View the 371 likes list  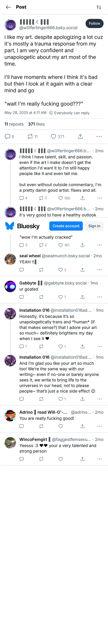click(x=36, y=124)
